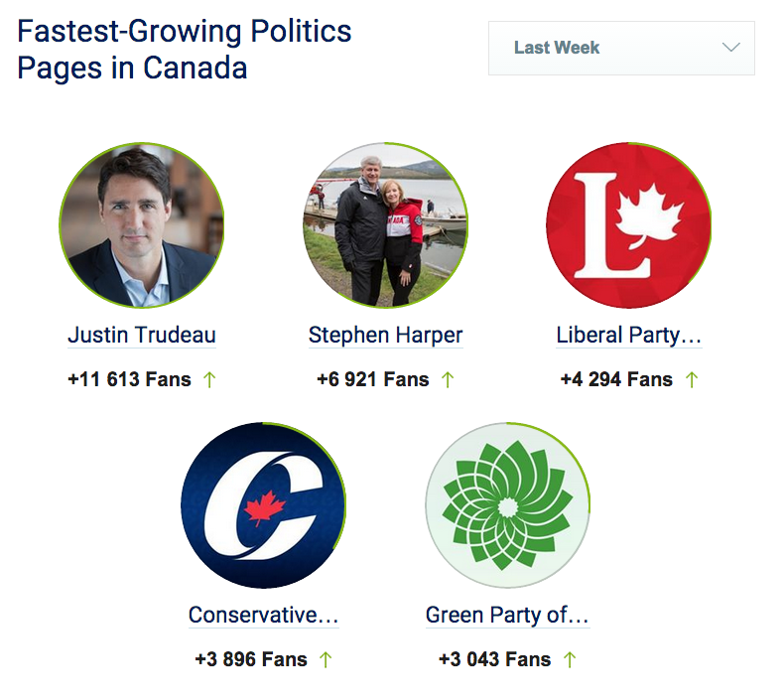784x700 pixels.
Task: Open the Justin Trudeau page link
Action: (142, 335)
